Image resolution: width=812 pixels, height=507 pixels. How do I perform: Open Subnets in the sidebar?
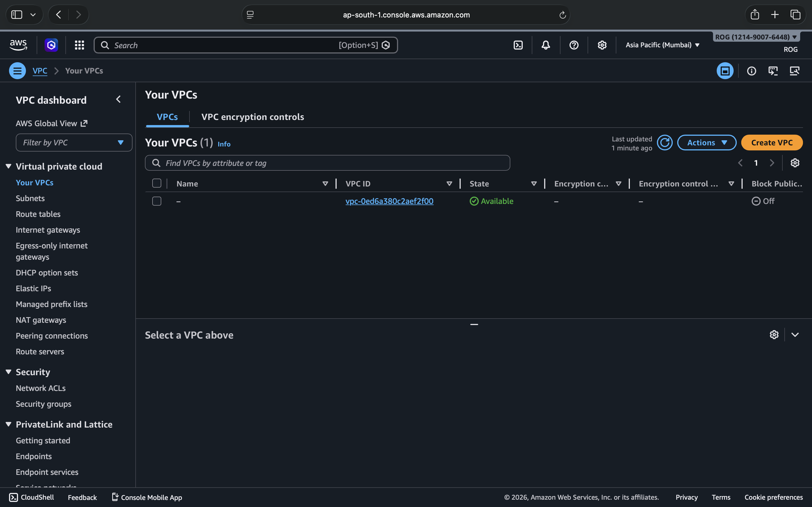click(x=30, y=199)
